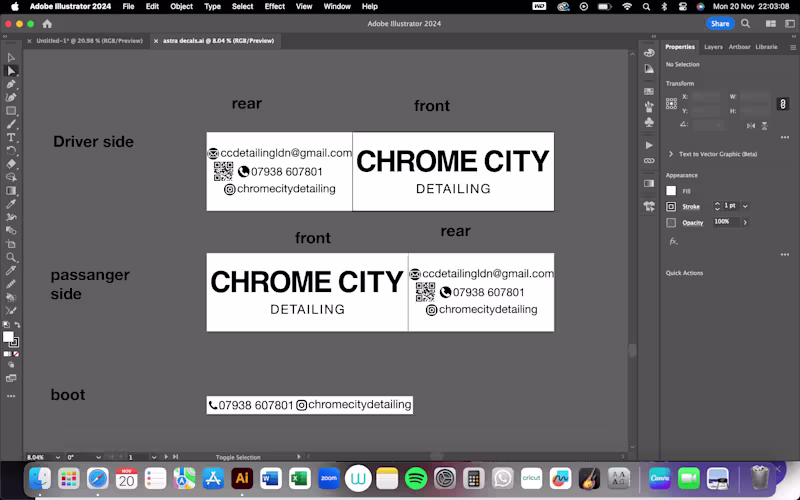The image size is (800, 500).
Task: Click the white Fill swatch in Appearance
Action: pyautogui.click(x=671, y=191)
